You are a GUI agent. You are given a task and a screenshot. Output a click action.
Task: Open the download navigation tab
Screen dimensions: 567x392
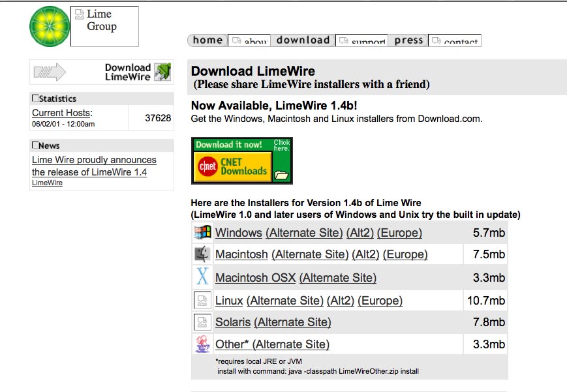pyautogui.click(x=303, y=40)
